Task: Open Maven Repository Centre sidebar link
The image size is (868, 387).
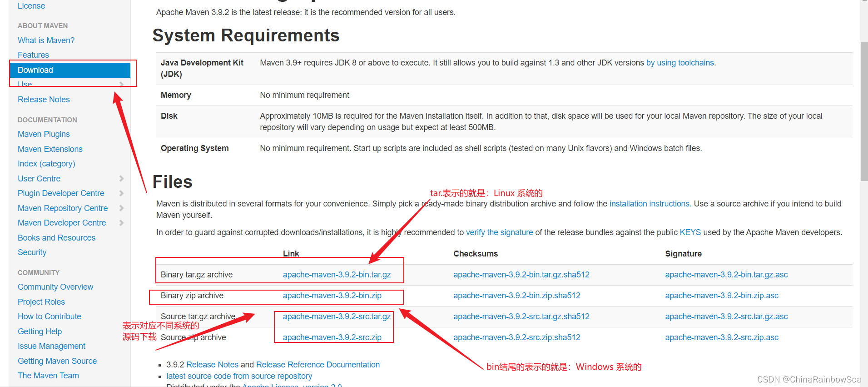Action: tap(63, 208)
